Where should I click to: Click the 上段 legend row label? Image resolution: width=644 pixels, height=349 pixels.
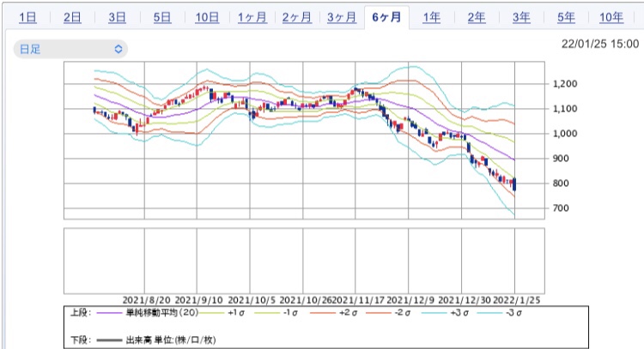tap(81, 313)
